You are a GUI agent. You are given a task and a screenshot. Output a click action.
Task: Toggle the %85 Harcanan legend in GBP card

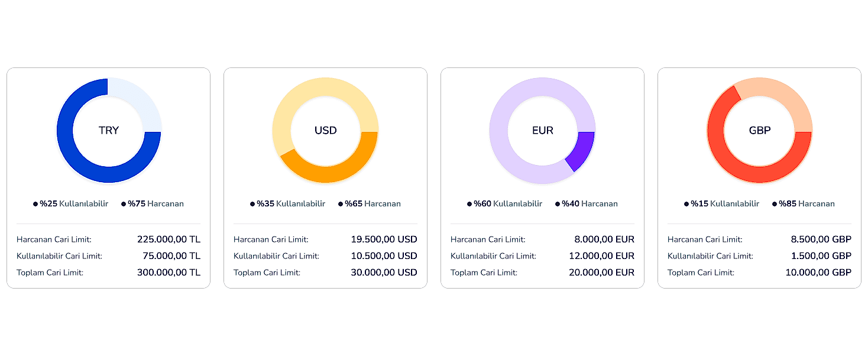(x=804, y=204)
